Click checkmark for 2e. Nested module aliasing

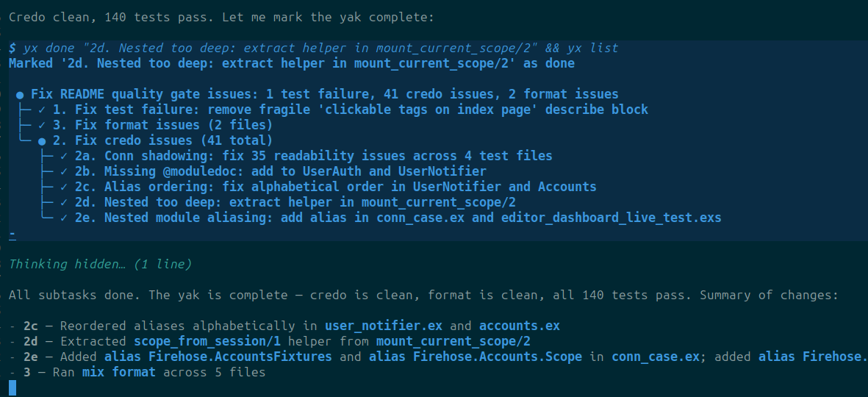[x=64, y=218]
